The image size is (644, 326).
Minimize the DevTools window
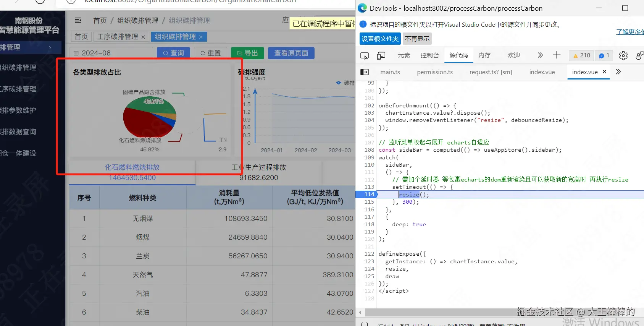tap(599, 8)
